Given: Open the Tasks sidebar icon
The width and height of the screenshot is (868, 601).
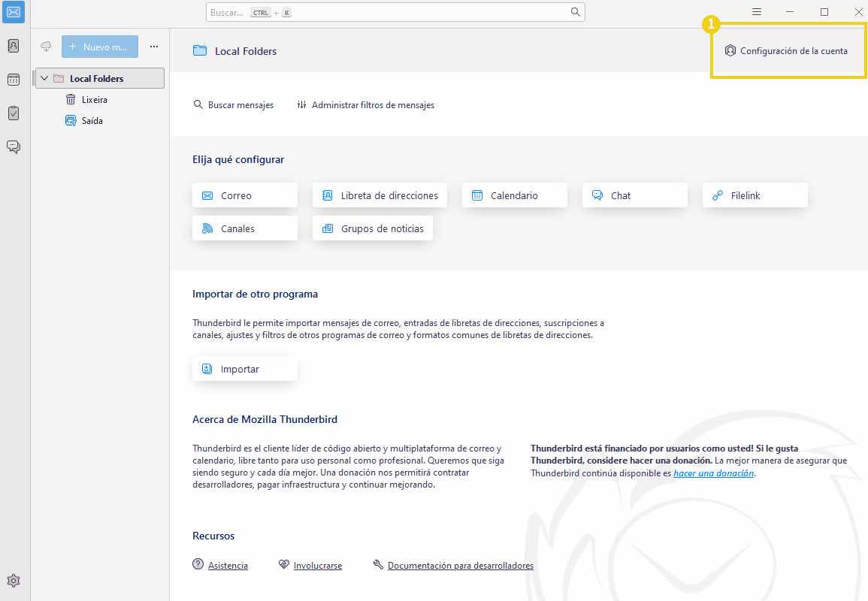Looking at the screenshot, I should pyautogui.click(x=14, y=113).
